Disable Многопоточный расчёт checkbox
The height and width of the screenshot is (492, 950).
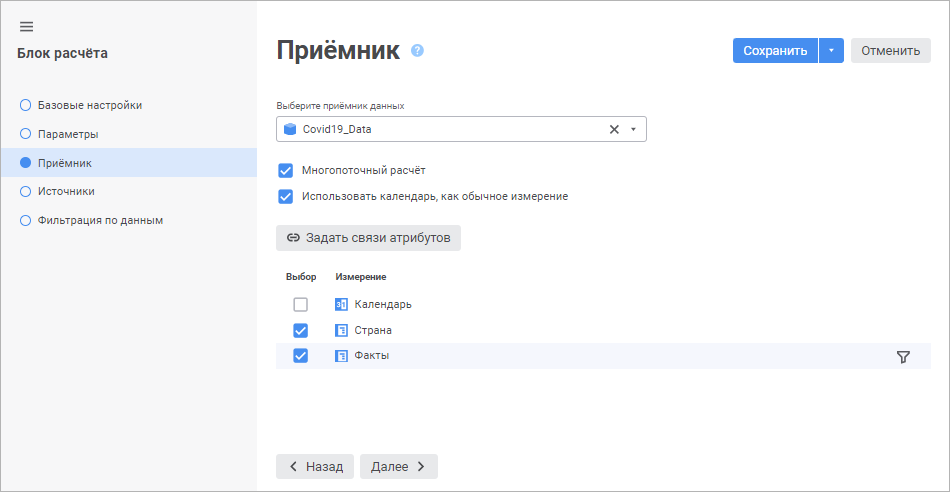[x=286, y=170]
